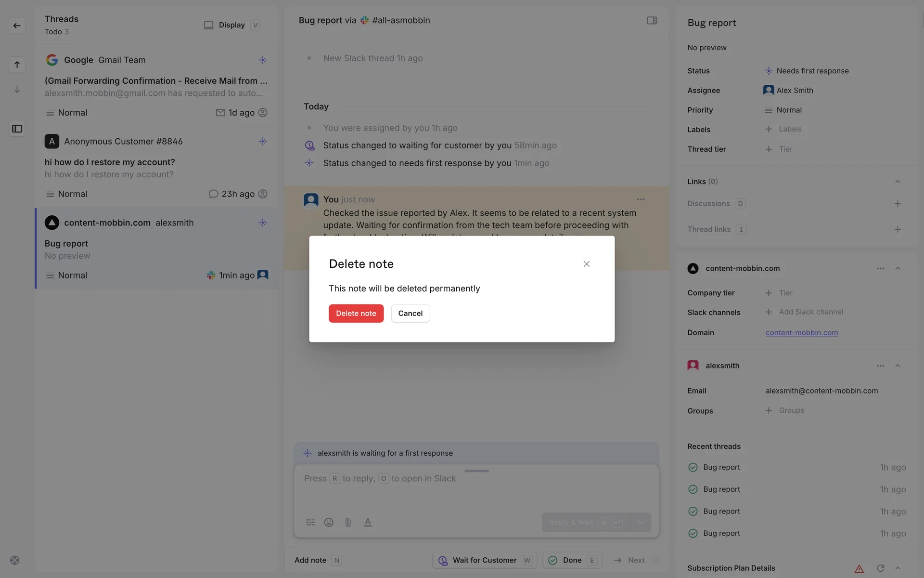The image size is (924, 578).
Task: Collapse the content-mobbin.com company section
Action: (x=897, y=269)
